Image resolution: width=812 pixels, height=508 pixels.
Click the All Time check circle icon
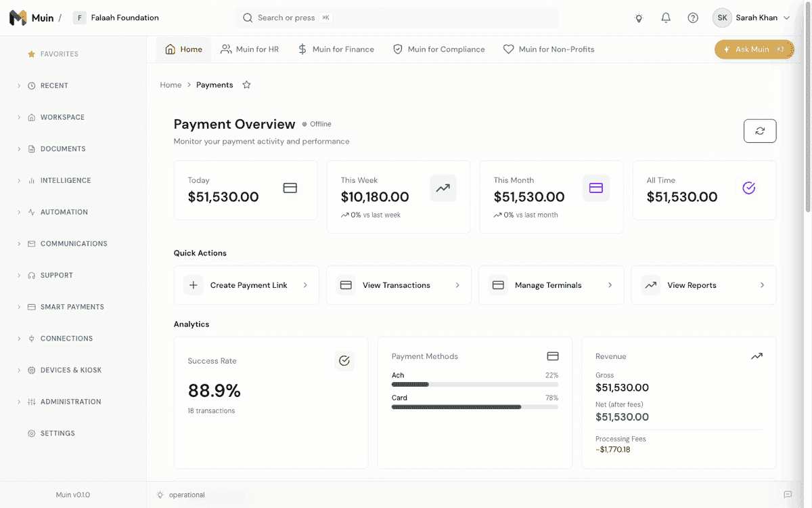click(x=748, y=188)
